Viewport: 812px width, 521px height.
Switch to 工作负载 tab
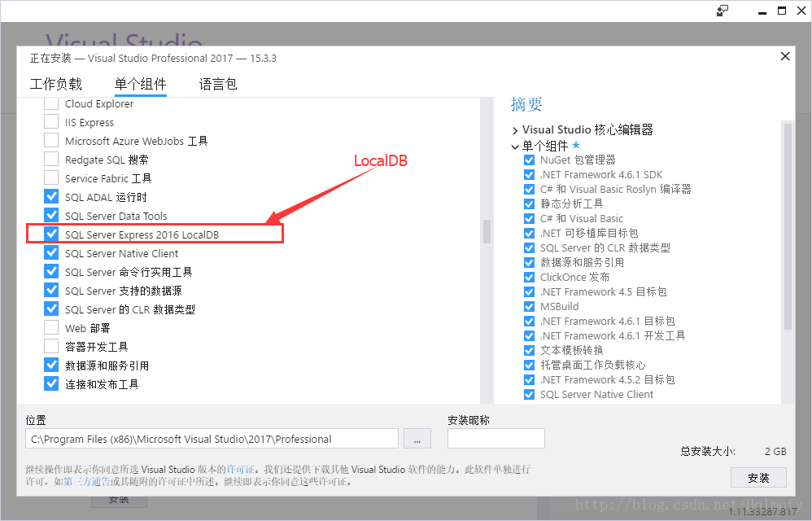click(56, 84)
